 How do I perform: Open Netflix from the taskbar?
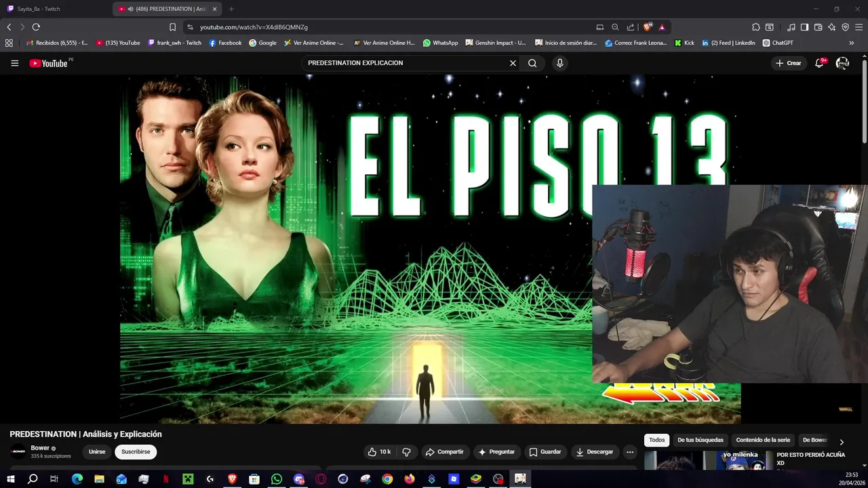[165, 479]
